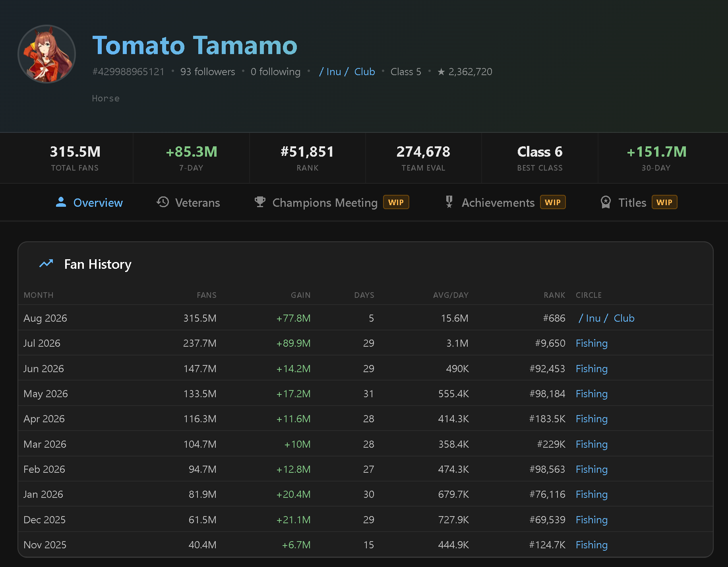This screenshot has width=728, height=567.
Task: Switch to the Overview tab
Action: pyautogui.click(x=89, y=202)
